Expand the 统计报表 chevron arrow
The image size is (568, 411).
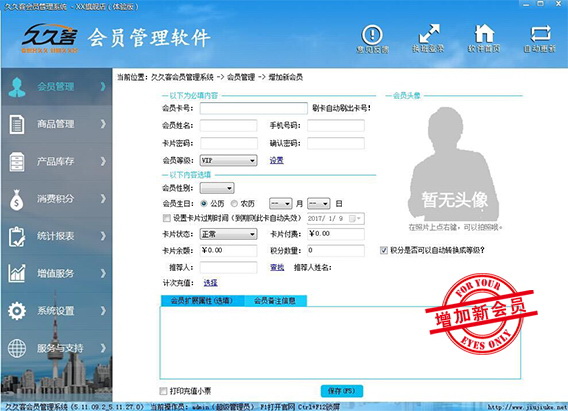click(x=103, y=236)
